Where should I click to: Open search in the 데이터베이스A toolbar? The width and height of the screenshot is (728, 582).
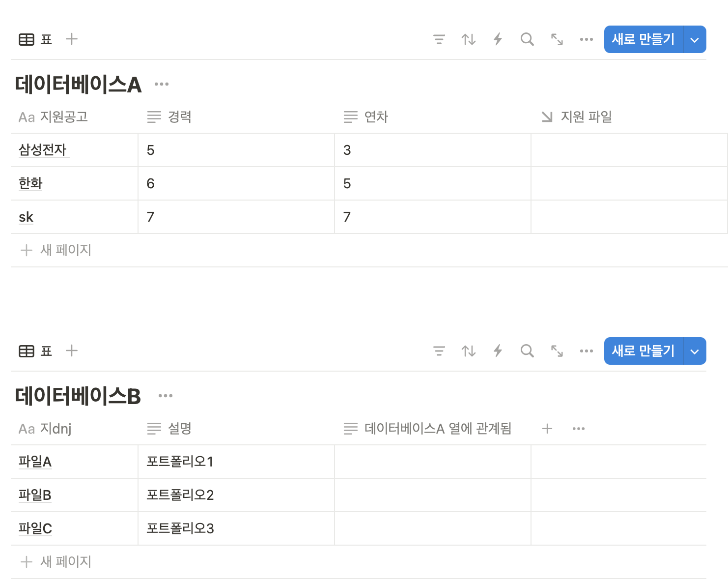pyautogui.click(x=527, y=39)
